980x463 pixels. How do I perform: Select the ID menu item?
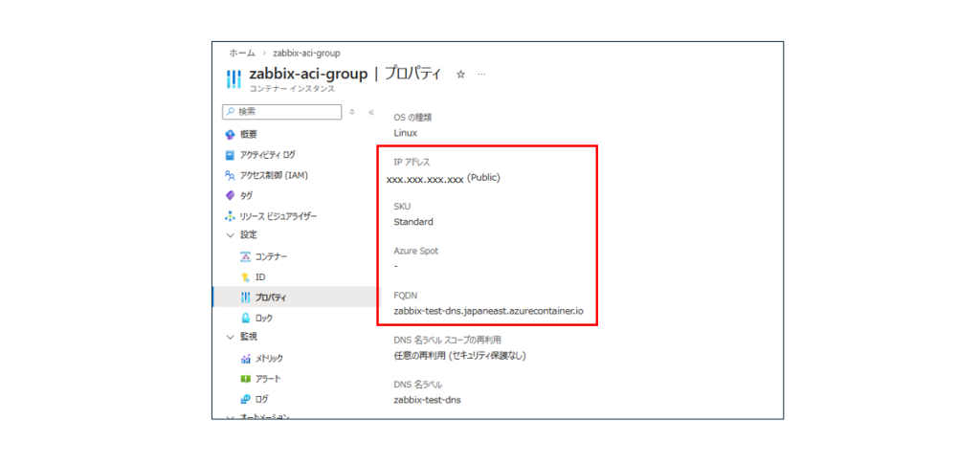point(260,276)
